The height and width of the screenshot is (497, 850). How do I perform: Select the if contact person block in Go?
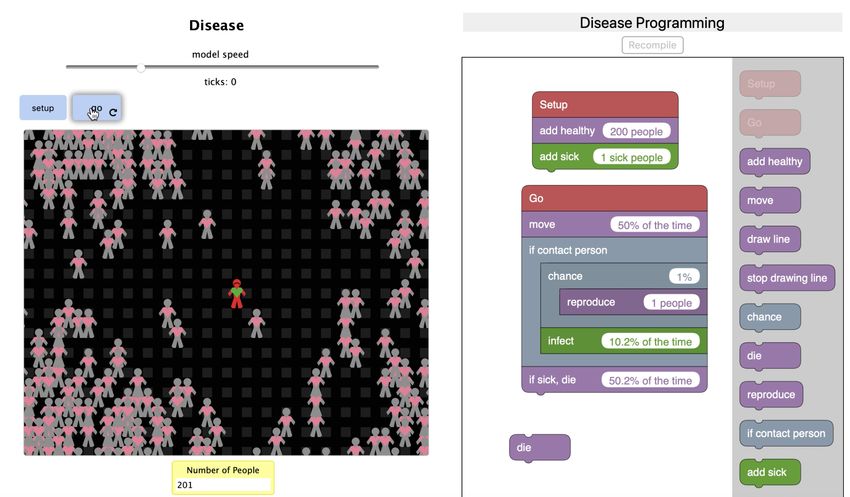(x=614, y=250)
